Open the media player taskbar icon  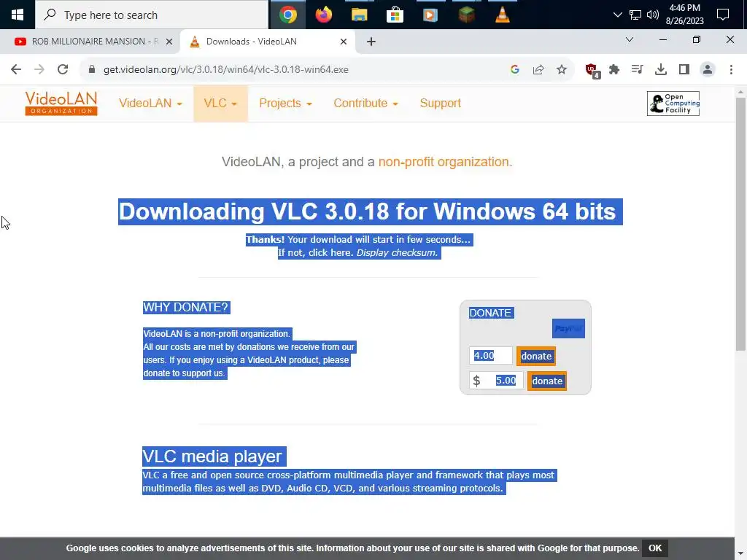tap(430, 15)
